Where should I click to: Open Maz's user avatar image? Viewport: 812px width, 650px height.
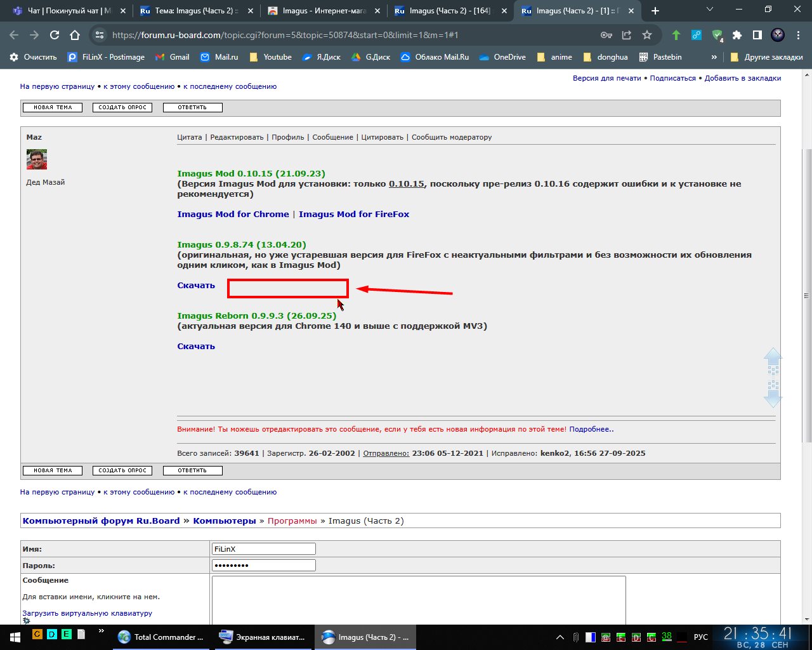pyautogui.click(x=37, y=159)
